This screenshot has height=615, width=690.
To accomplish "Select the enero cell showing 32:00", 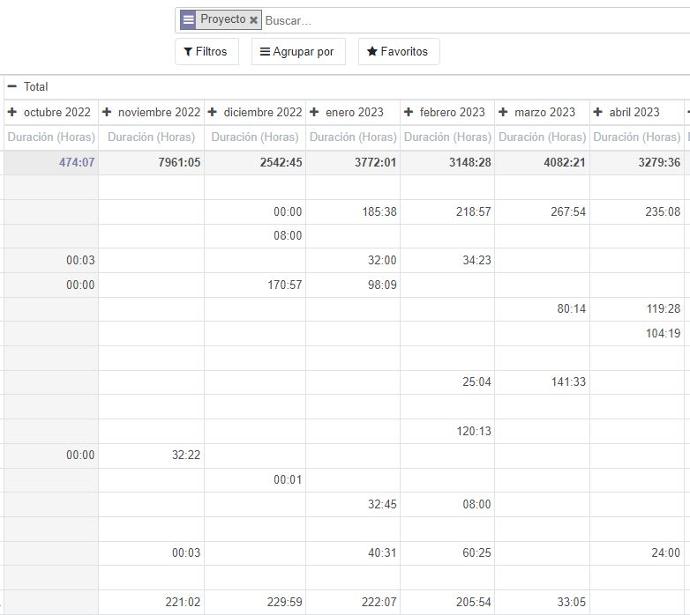I will (x=353, y=260).
